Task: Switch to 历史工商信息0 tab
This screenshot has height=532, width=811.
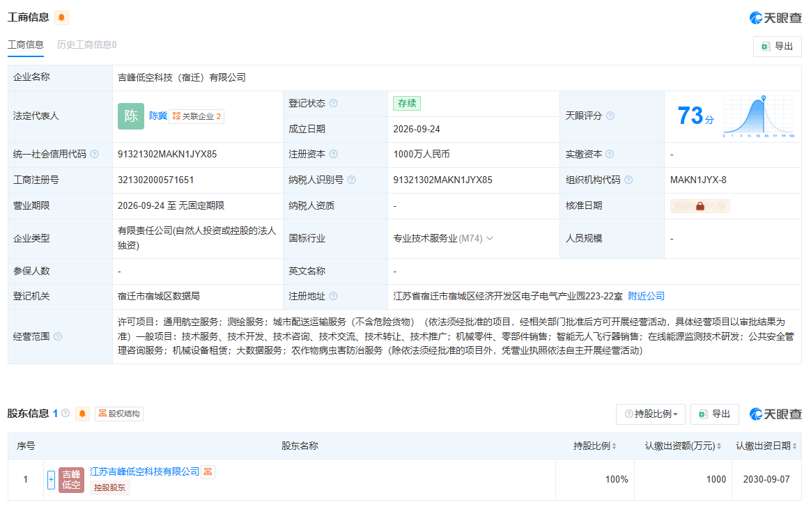Action: click(87, 45)
